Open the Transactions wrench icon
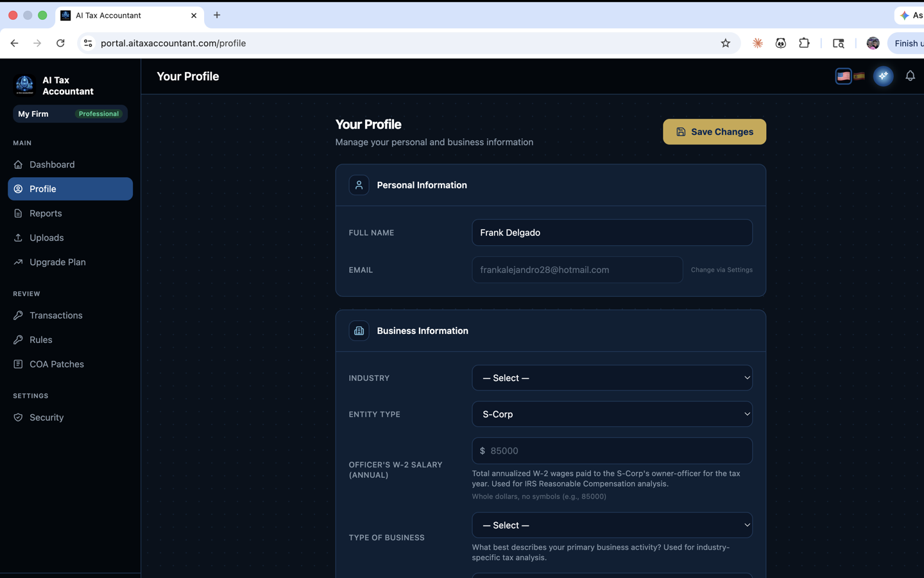924x578 pixels. (x=18, y=315)
